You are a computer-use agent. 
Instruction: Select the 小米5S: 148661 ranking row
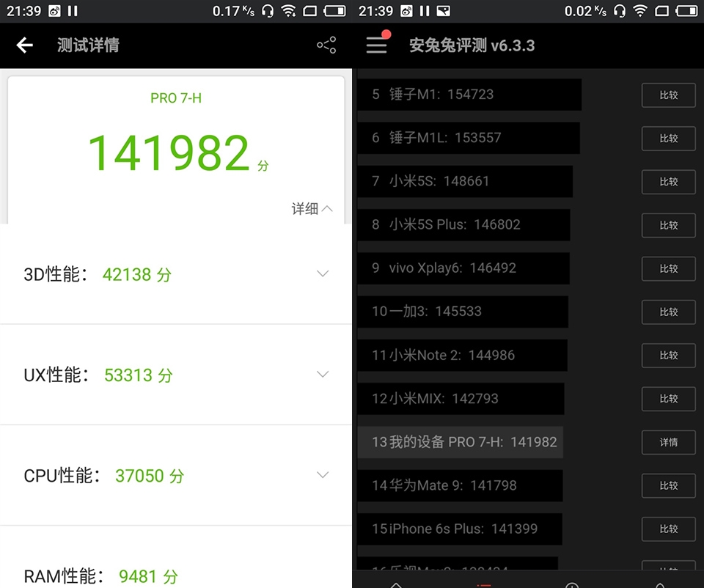click(x=465, y=181)
